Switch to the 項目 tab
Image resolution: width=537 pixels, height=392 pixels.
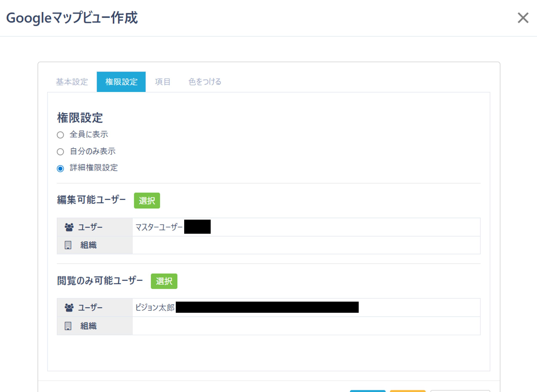(x=163, y=82)
